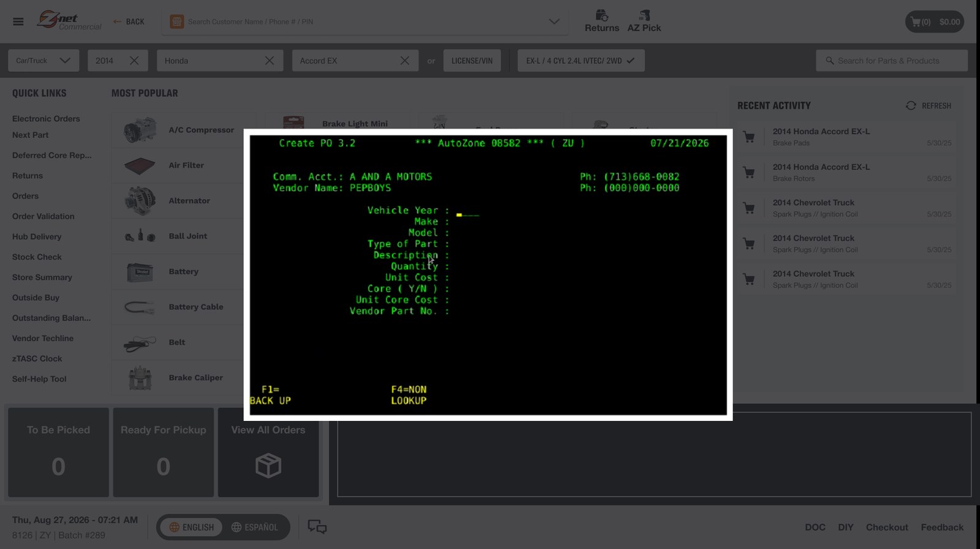Select the Ball Joint part icon
Screen dimensions: 980x549
(140, 236)
